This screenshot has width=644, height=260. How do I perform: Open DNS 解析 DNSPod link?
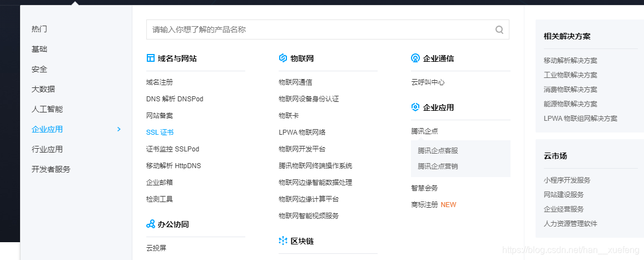tap(175, 99)
